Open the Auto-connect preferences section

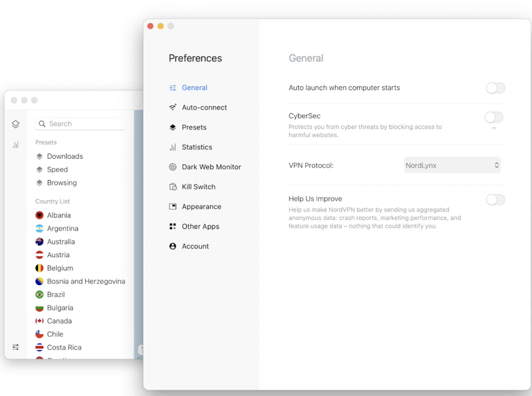204,108
